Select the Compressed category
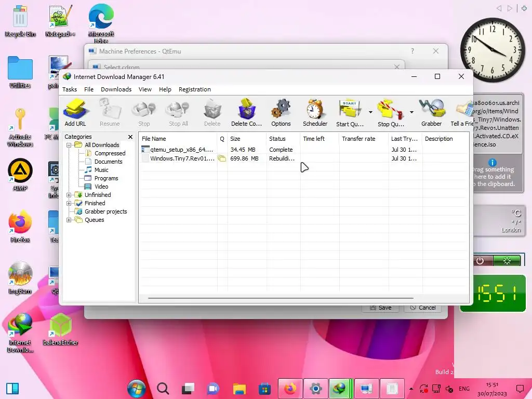Screen dimensions: 532x399 (110, 153)
